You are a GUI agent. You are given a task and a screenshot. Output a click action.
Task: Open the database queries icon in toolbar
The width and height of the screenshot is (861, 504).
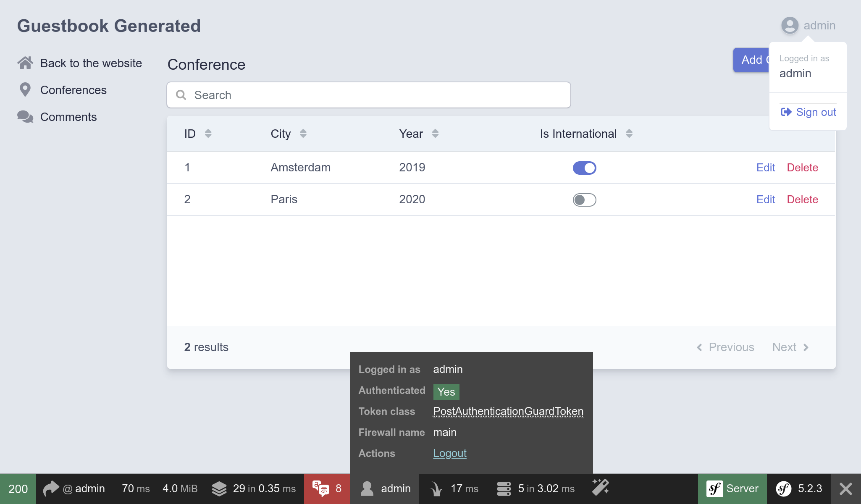[x=504, y=488]
